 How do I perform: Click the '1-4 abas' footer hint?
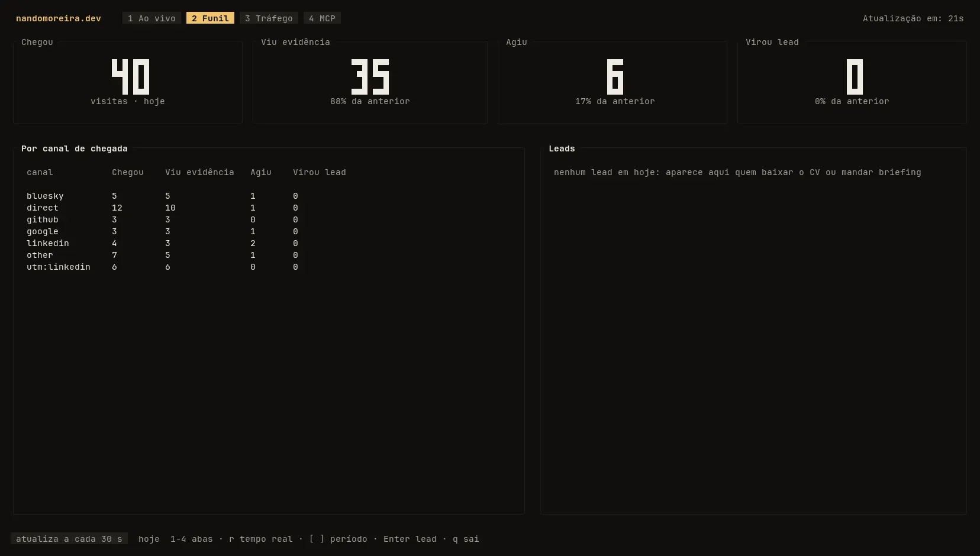[192, 539]
